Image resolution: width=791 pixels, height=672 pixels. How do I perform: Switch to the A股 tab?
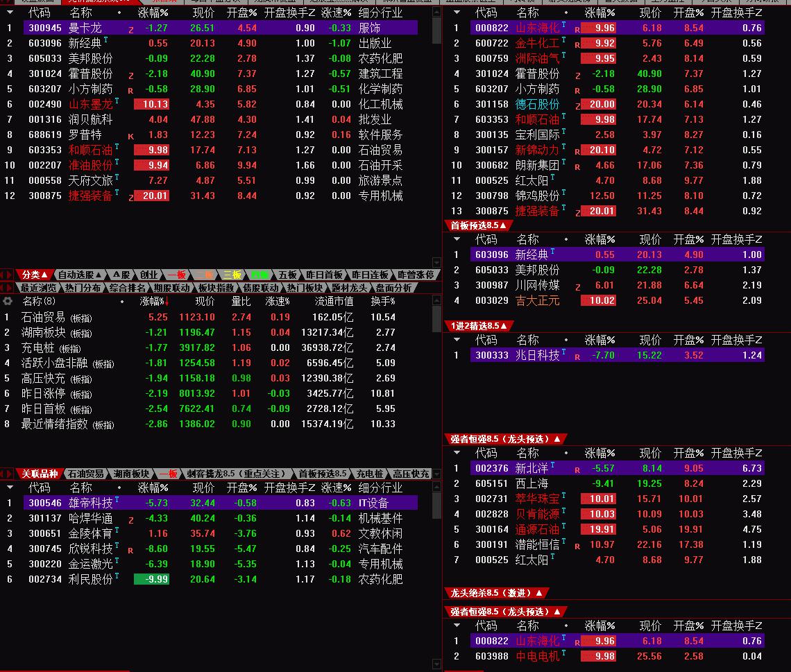click(x=121, y=275)
